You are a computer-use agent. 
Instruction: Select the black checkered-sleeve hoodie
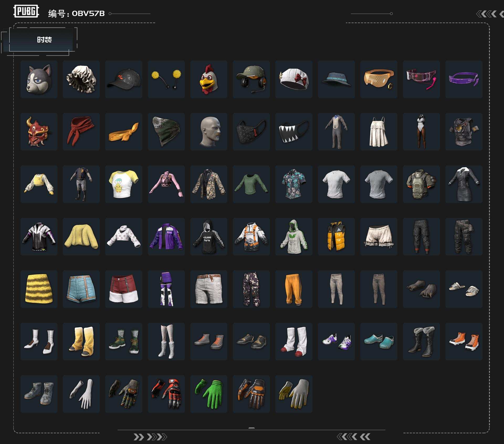pos(209,237)
